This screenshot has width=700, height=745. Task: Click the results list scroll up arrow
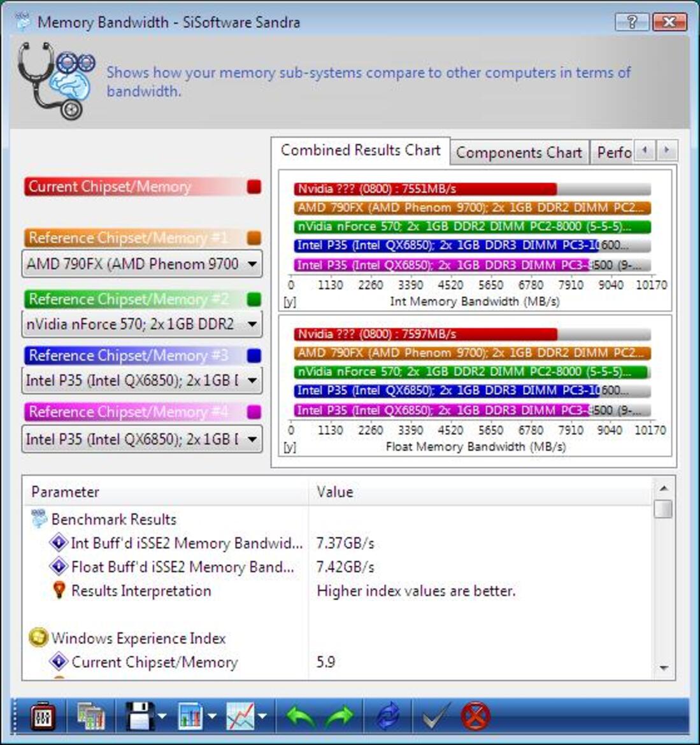(664, 488)
